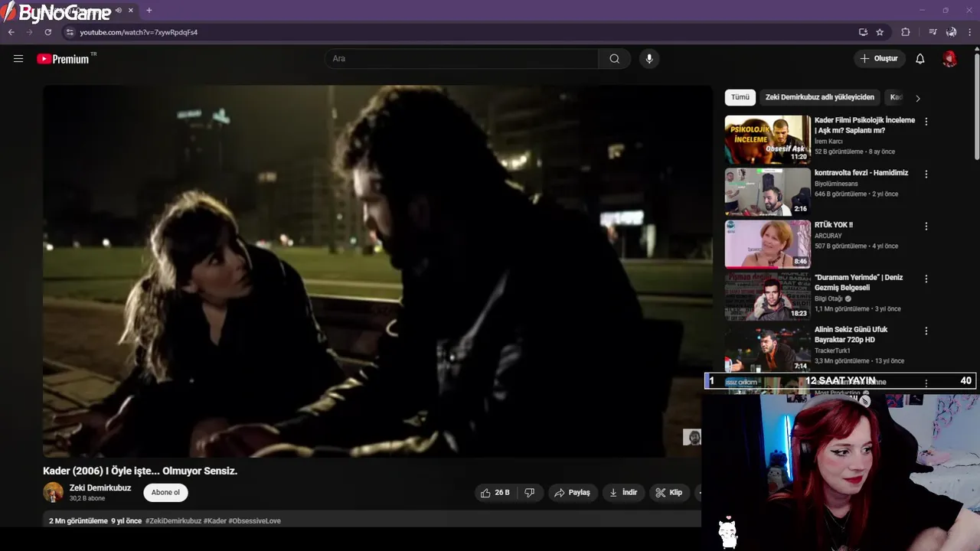Open the Chrome profile avatar in toolbar
Viewport: 980px width, 551px height.
pyautogui.click(x=951, y=32)
